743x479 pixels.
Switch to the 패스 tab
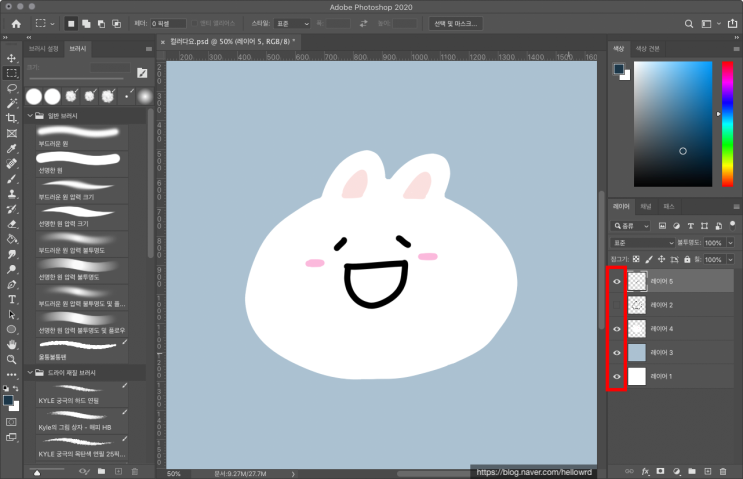669,207
